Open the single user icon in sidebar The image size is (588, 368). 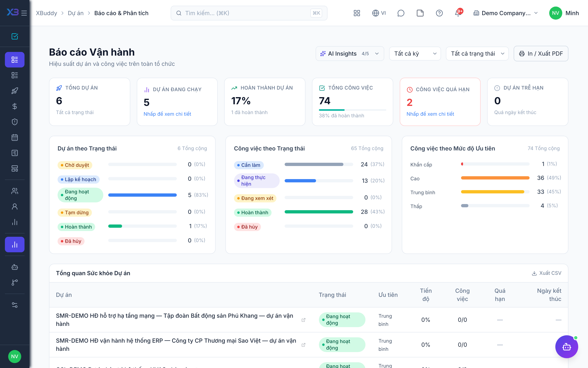pos(14,207)
